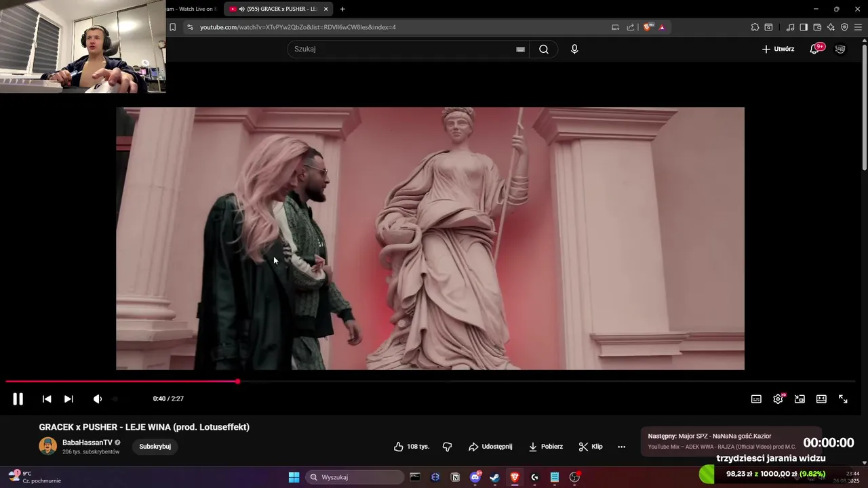The width and height of the screenshot is (868, 488).
Task: Mute the video volume
Action: coord(98,399)
